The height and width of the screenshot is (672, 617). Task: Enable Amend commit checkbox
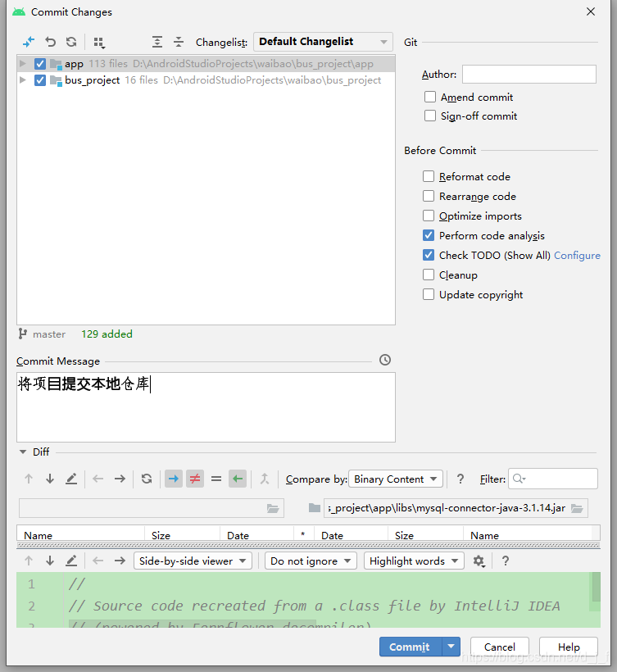pos(429,97)
